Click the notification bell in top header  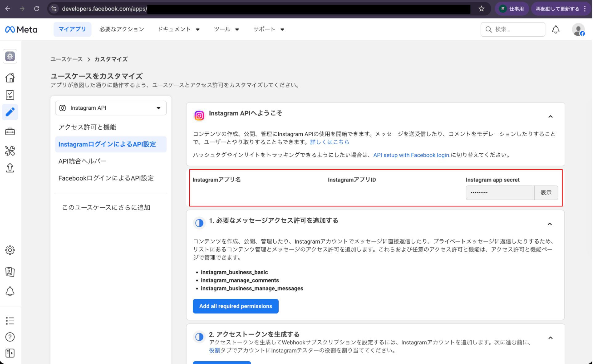tap(555, 30)
